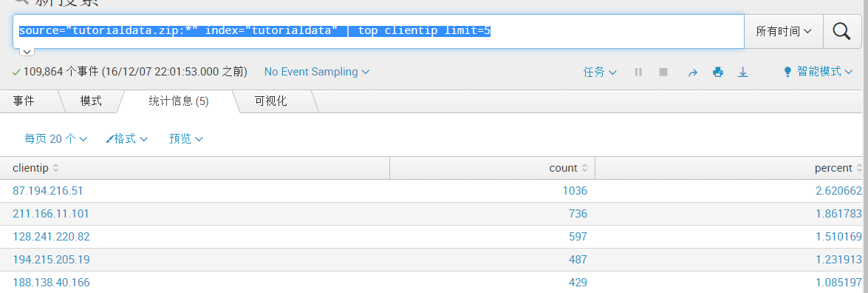Switch to 事件 tab
The width and height of the screenshot is (868, 293).
[23, 101]
